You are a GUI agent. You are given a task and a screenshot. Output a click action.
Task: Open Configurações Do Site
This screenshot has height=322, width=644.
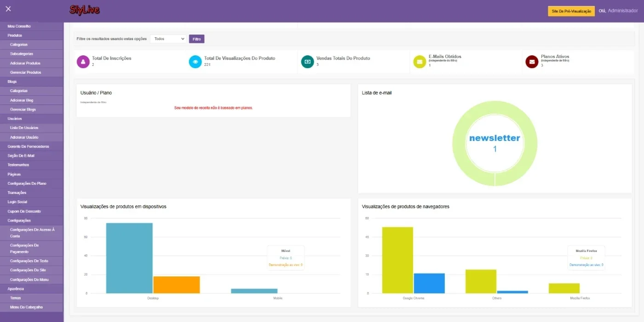pyautogui.click(x=31, y=270)
